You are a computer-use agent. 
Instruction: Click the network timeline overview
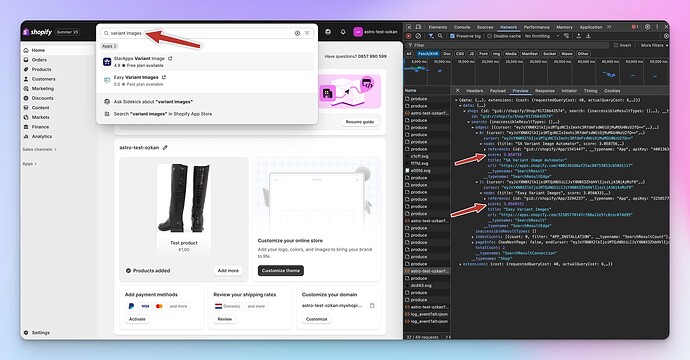pos(537,73)
